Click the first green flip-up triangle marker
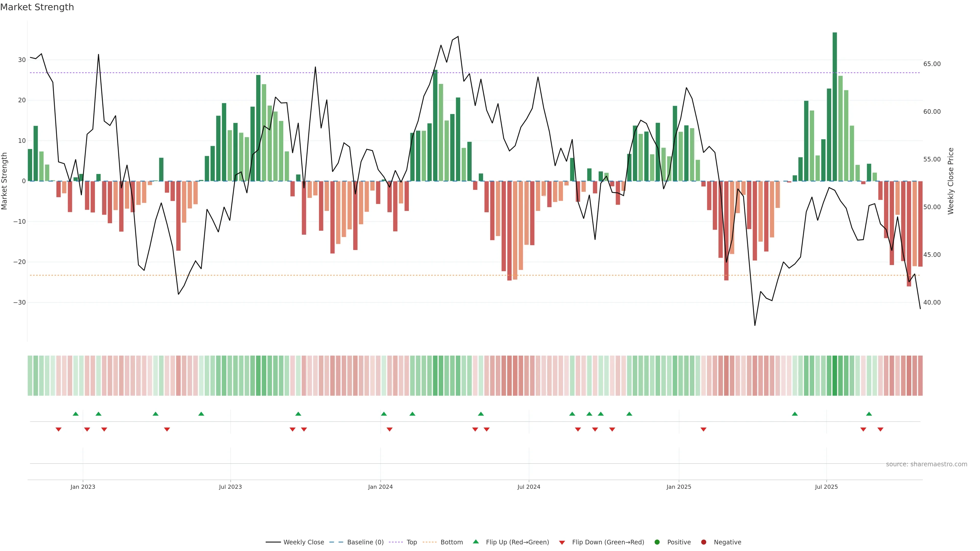This screenshot has height=551, width=980. pyautogui.click(x=76, y=414)
